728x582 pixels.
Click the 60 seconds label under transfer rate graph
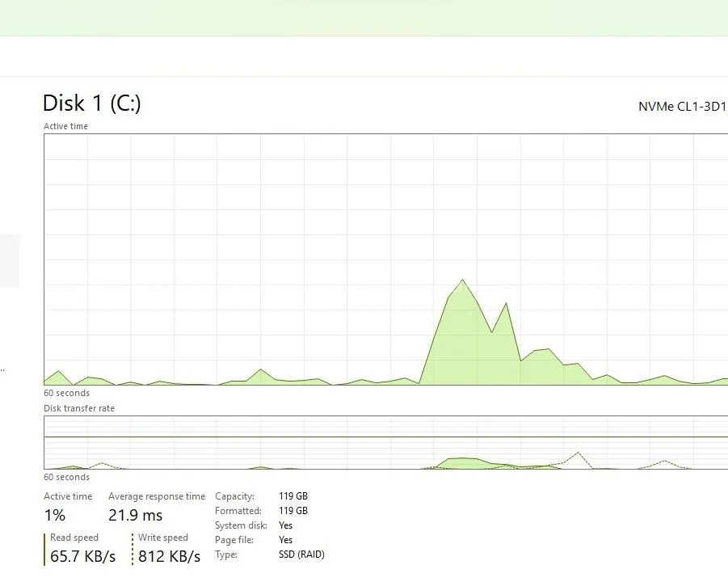(66, 477)
